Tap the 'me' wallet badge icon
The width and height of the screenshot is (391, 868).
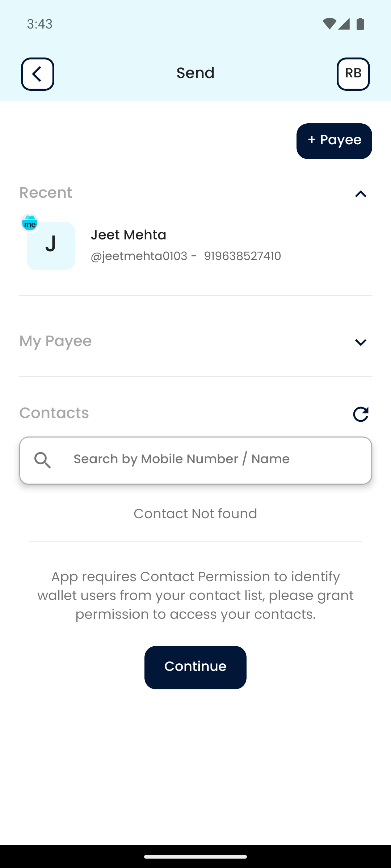30,223
